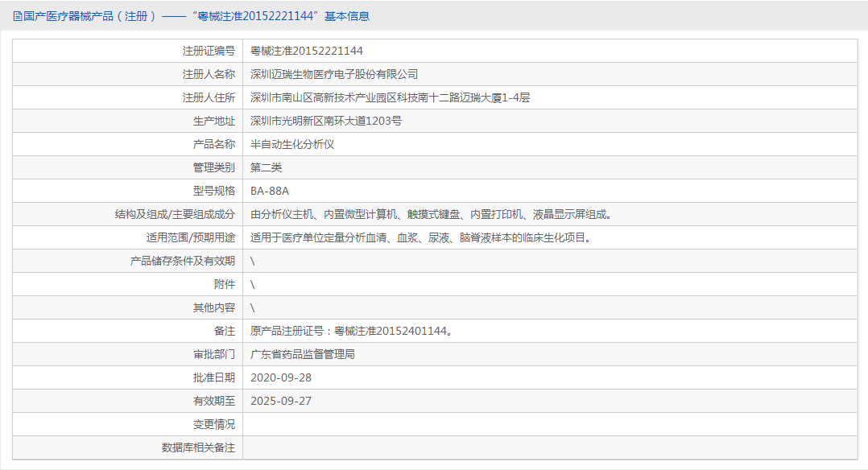Select the model value BA-88A

pyautogui.click(x=270, y=191)
